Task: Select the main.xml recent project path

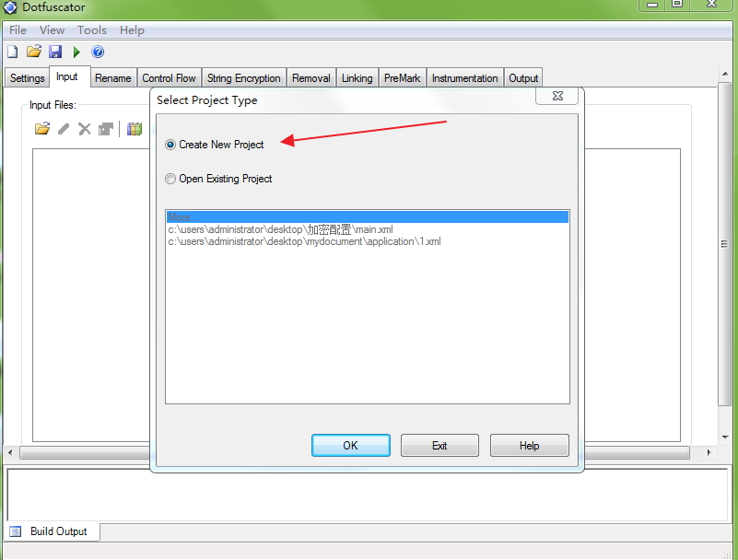Action: [x=280, y=229]
